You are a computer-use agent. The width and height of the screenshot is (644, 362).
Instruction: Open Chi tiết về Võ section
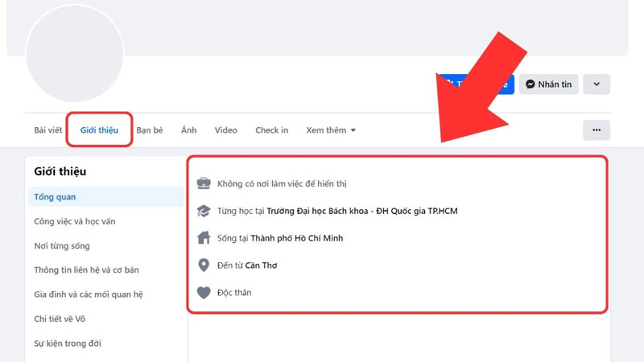click(x=60, y=319)
